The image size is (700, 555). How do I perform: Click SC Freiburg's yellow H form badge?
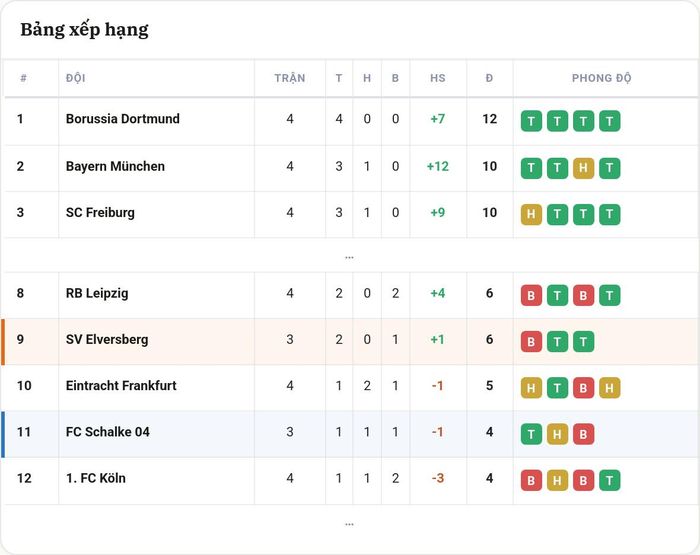tap(531, 214)
